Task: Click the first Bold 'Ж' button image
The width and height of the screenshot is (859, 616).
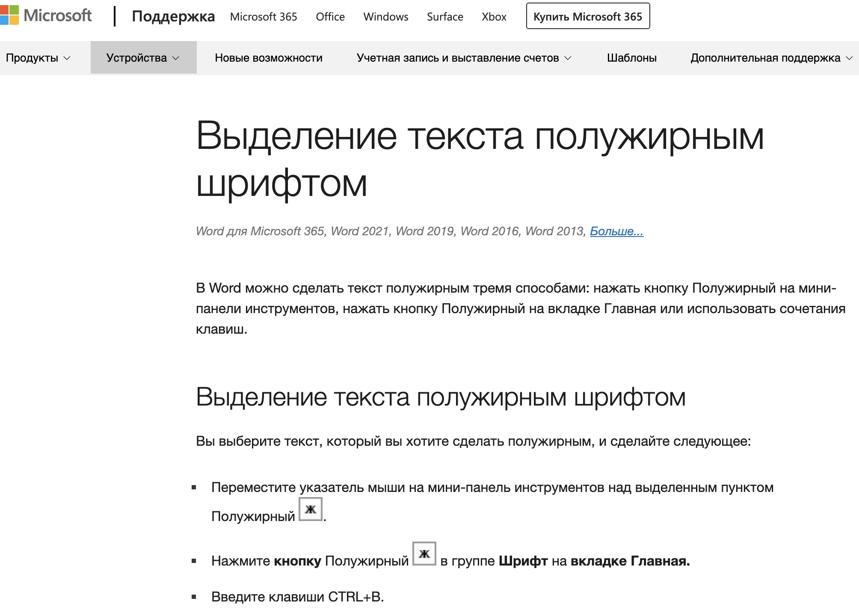Action: click(310, 509)
